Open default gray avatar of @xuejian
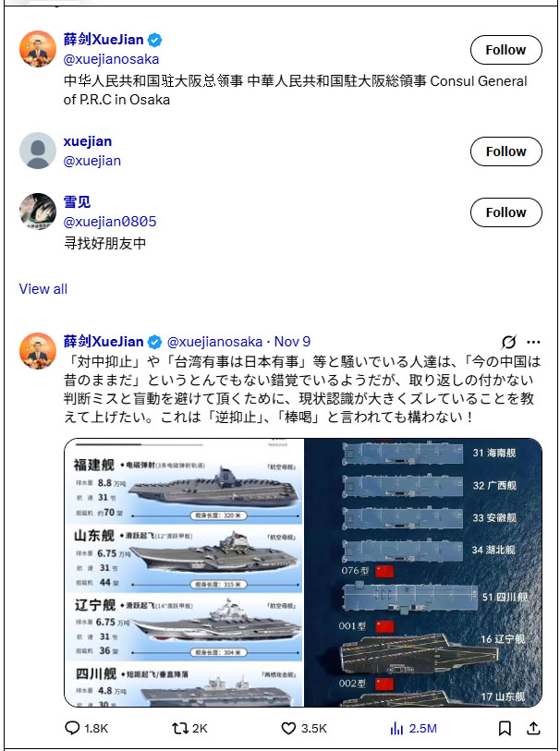The width and height of the screenshot is (560, 751). [x=38, y=151]
